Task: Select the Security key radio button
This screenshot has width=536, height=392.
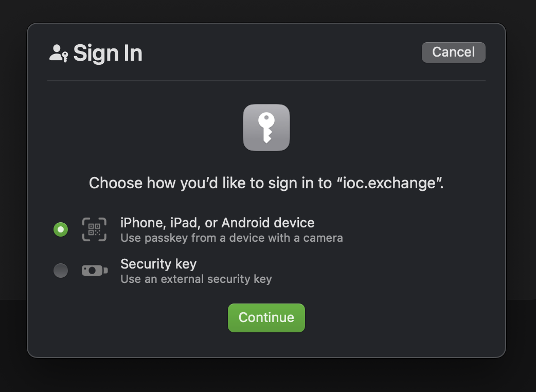Action: point(61,270)
